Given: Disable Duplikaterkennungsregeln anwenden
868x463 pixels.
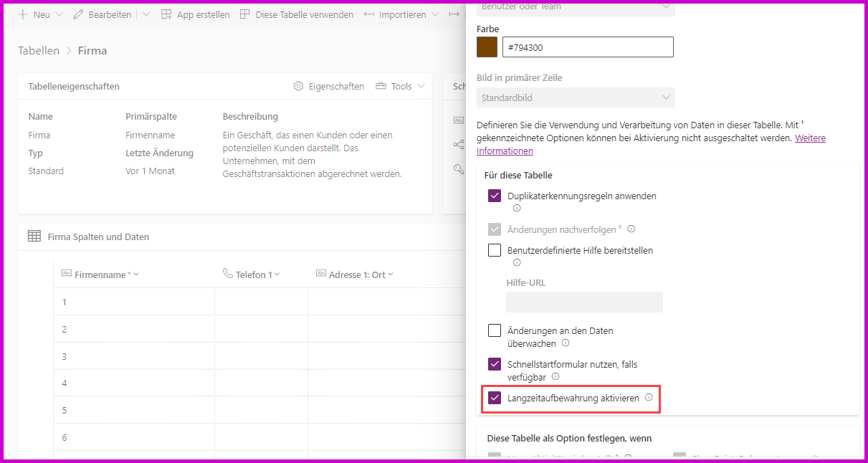Looking at the screenshot, I should pos(495,195).
